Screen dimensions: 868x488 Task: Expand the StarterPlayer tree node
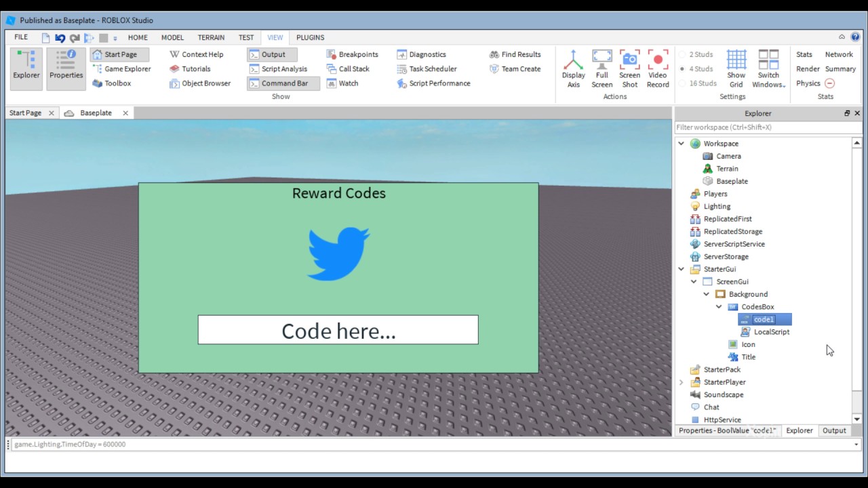681,382
